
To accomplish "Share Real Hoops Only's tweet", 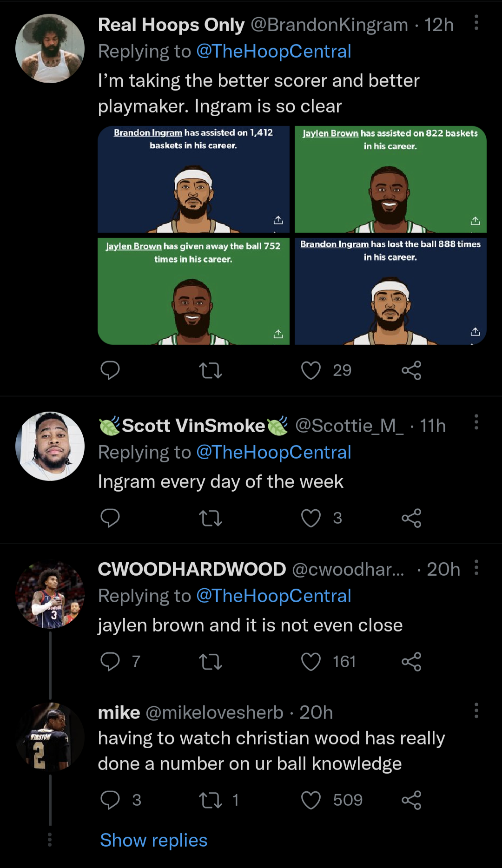I will tap(411, 370).
